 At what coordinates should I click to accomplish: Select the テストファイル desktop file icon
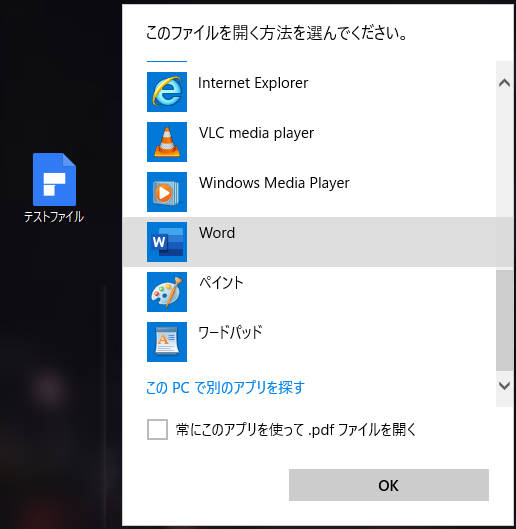(54, 179)
